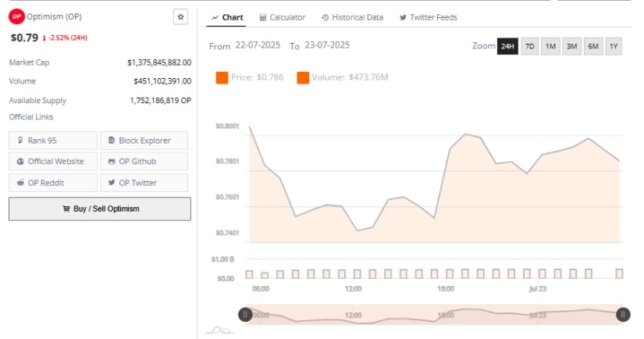Click the $0.7401 price axis label
Screen dimensions: 644x339
tap(227, 233)
